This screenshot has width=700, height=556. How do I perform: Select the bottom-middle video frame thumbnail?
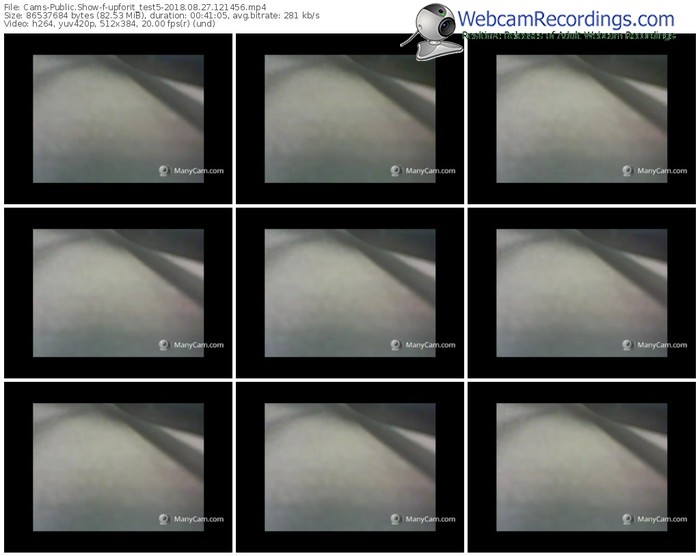350,466
